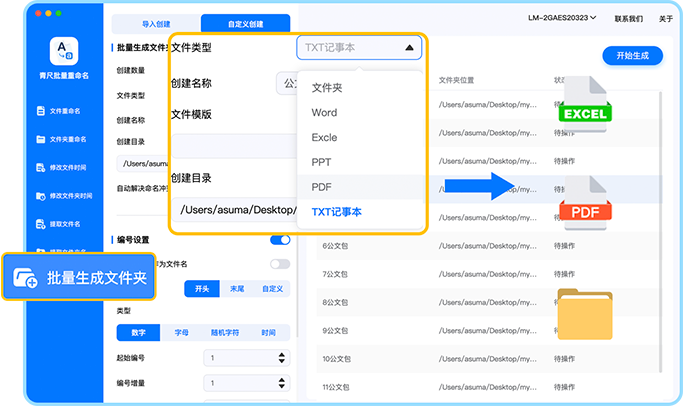
Task: Click the 批量生成文件夹 folder icon
Action: pyautogui.click(x=27, y=279)
